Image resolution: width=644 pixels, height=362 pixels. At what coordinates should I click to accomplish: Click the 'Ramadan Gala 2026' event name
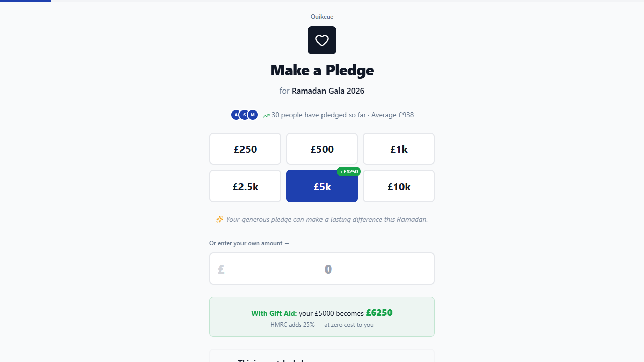coord(328,91)
